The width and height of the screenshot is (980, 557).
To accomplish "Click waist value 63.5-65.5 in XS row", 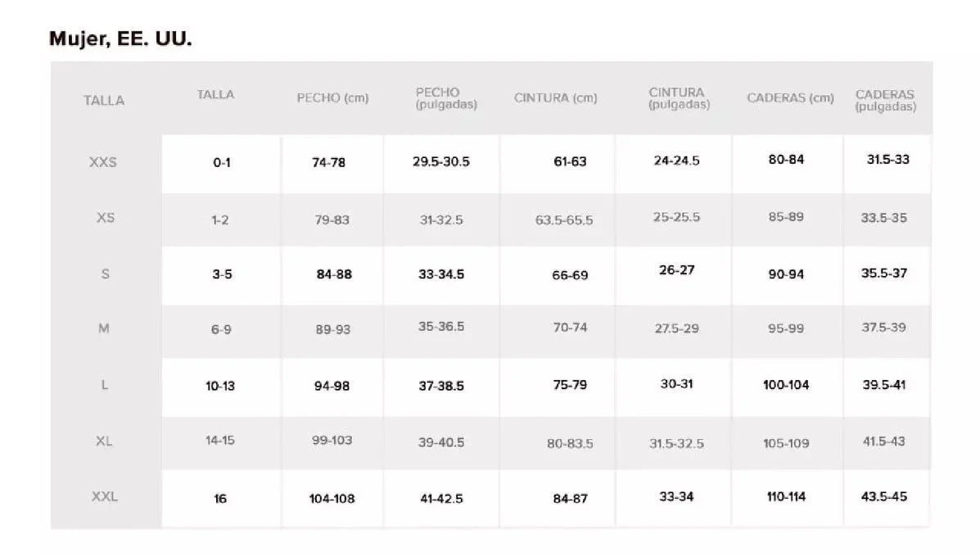I will click(564, 220).
